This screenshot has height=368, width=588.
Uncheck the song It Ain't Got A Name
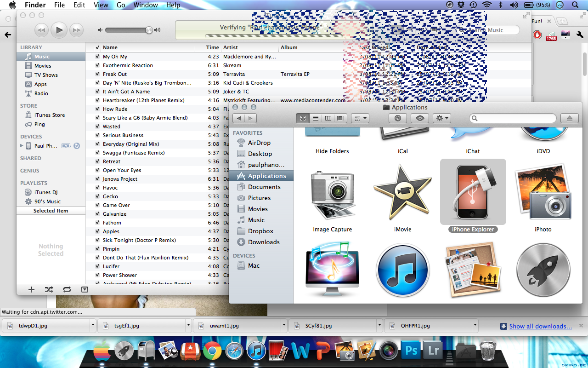click(97, 92)
